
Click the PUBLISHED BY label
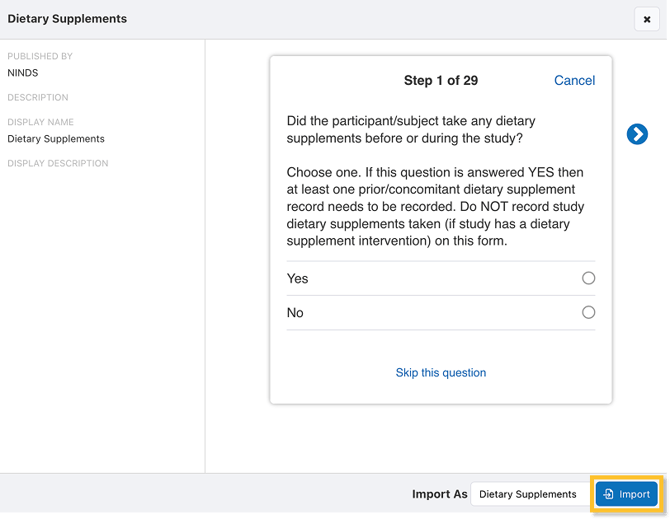(x=40, y=57)
